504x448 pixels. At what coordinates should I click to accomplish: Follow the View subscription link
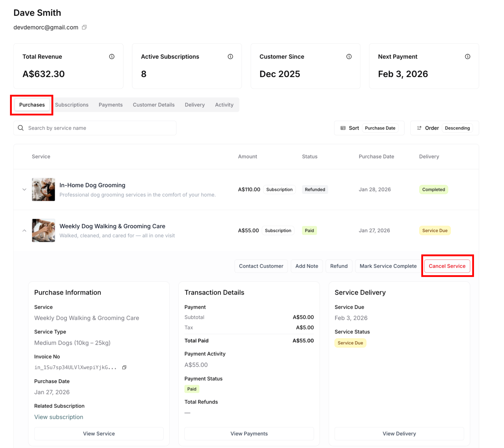point(59,417)
